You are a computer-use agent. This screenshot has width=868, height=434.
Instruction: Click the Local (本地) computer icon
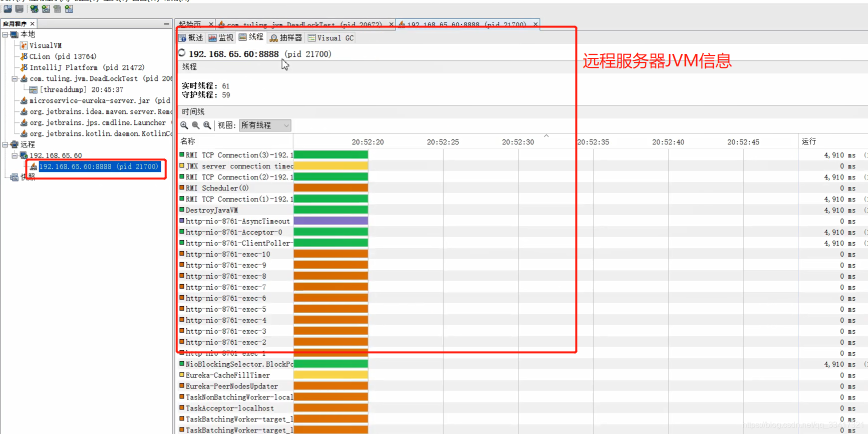pos(14,34)
